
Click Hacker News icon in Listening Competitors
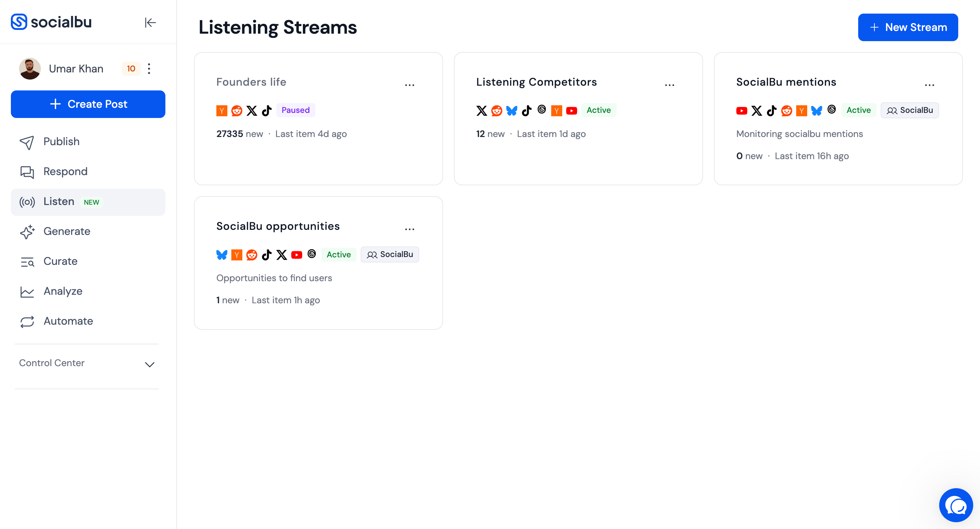pyautogui.click(x=556, y=110)
